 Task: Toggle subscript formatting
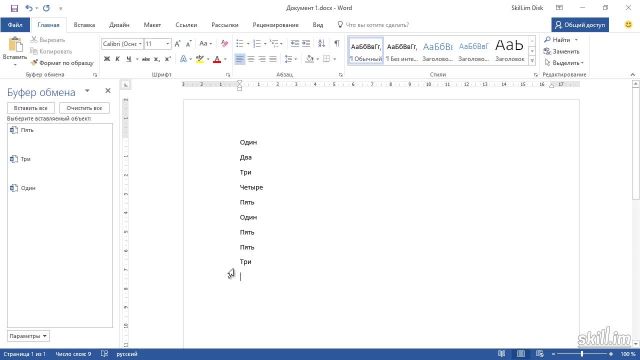click(x=157, y=59)
